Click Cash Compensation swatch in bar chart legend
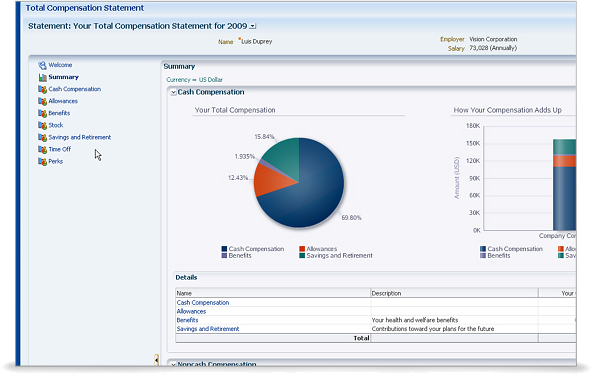593x375 pixels. pos(483,249)
